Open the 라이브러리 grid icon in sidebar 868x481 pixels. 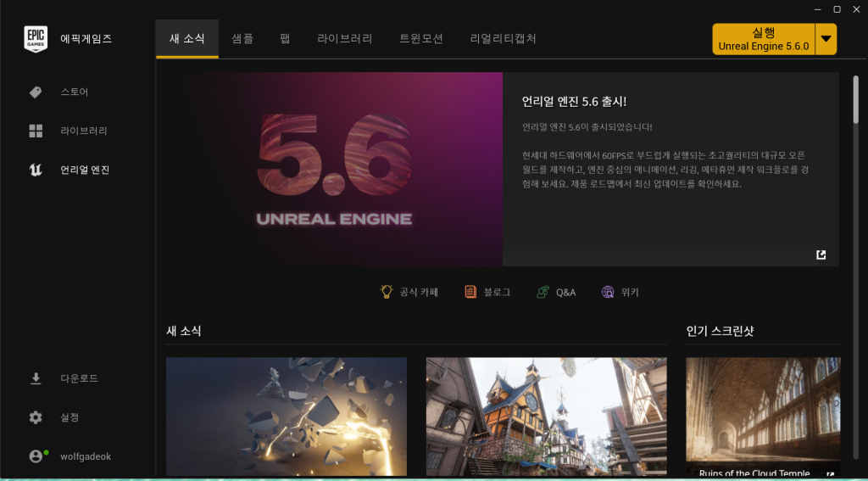(36, 131)
